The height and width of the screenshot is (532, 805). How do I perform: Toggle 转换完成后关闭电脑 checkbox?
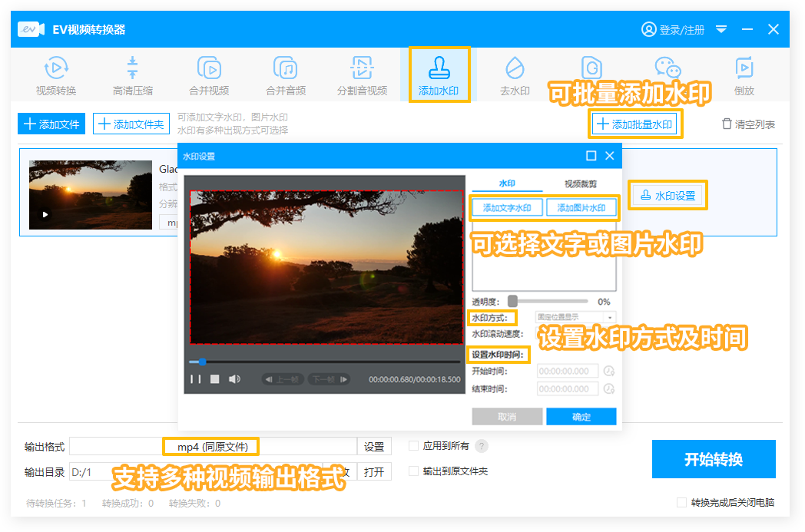681,503
